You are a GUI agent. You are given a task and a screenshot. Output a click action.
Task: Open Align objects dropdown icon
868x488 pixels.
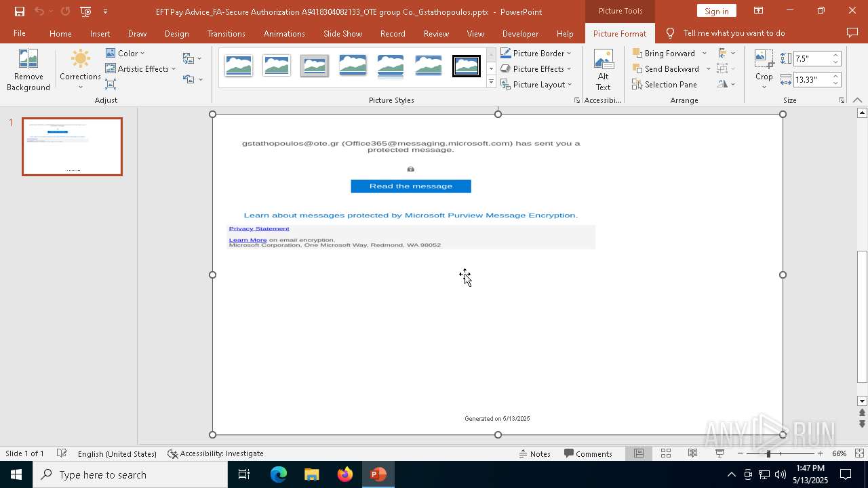pos(726,53)
